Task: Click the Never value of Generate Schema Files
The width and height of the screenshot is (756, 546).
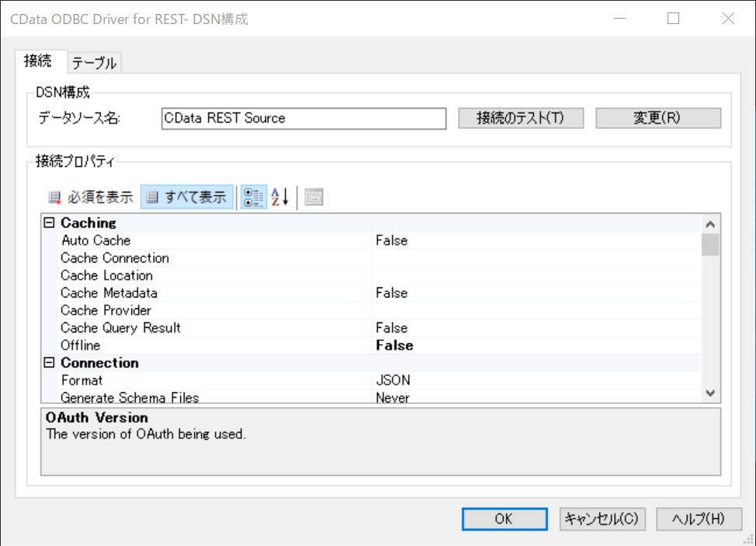Action: pos(393,398)
